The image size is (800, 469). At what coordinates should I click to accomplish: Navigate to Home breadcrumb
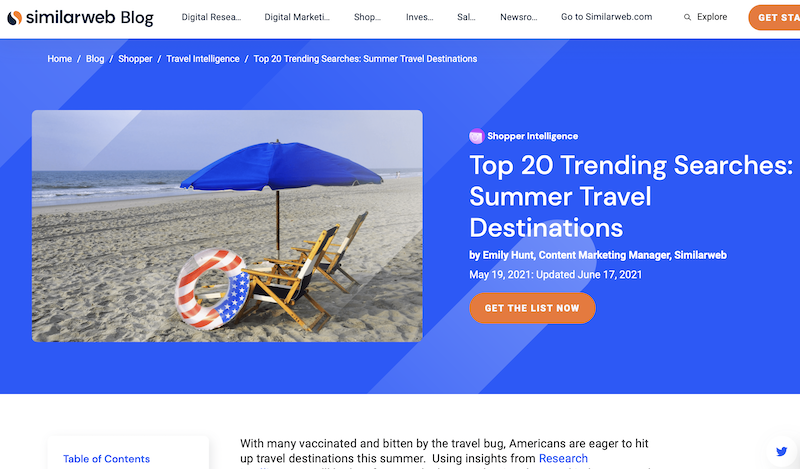point(60,59)
